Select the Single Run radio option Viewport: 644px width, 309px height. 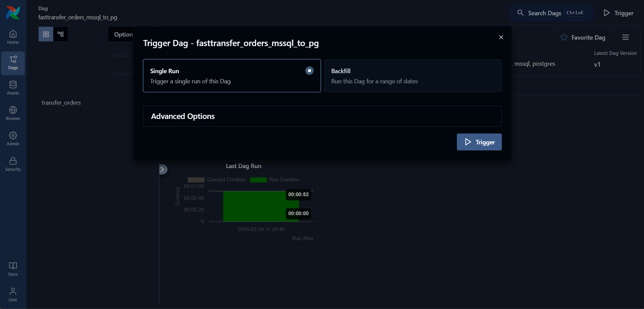(x=309, y=71)
